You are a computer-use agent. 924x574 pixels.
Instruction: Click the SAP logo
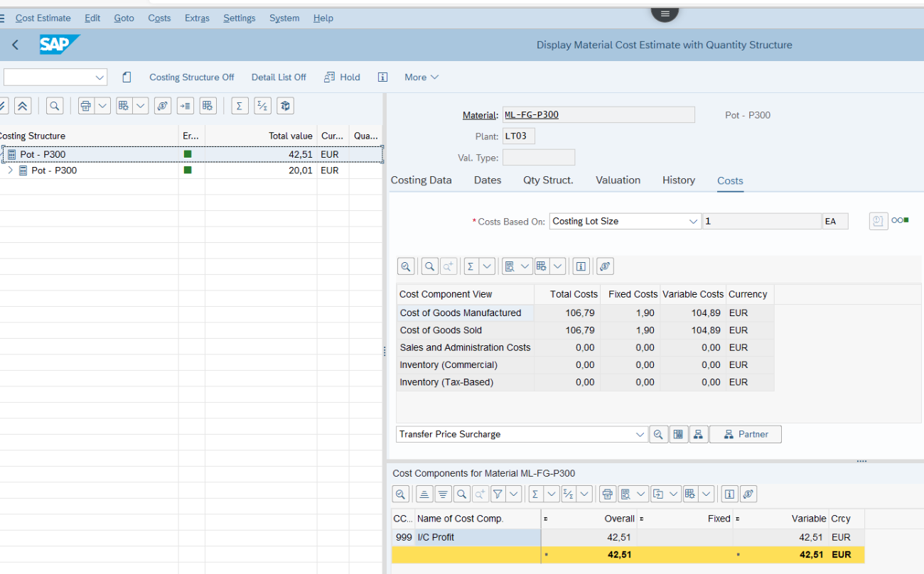60,45
